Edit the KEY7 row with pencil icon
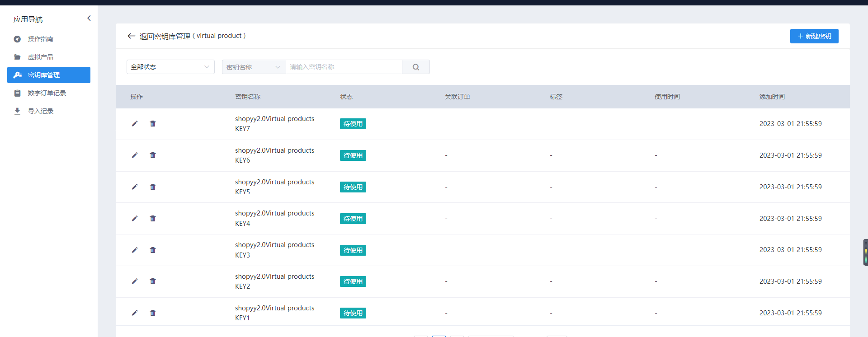This screenshot has width=868, height=337. [135, 124]
